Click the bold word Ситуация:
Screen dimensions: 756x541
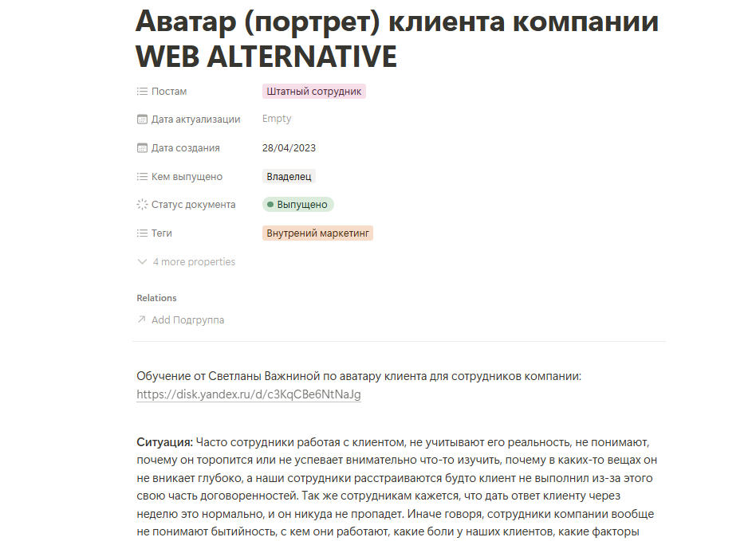[x=164, y=441]
